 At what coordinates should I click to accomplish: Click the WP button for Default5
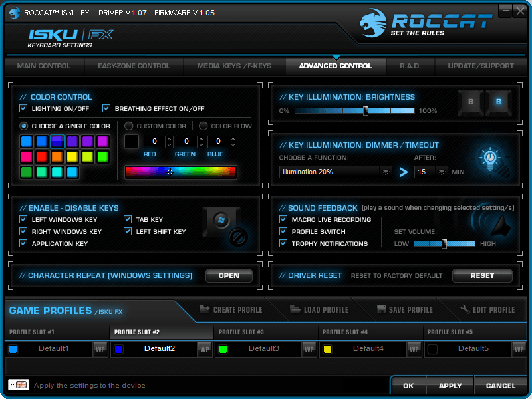519,349
